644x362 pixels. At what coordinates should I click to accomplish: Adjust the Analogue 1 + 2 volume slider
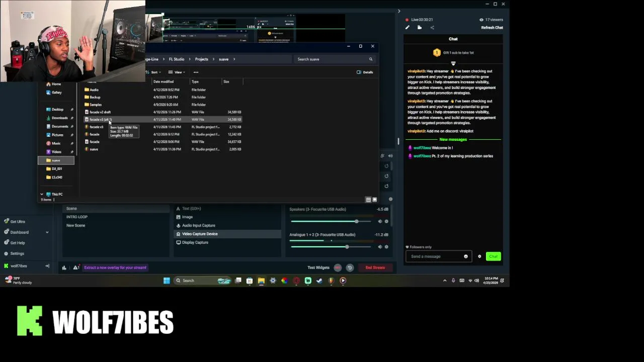click(x=331, y=247)
